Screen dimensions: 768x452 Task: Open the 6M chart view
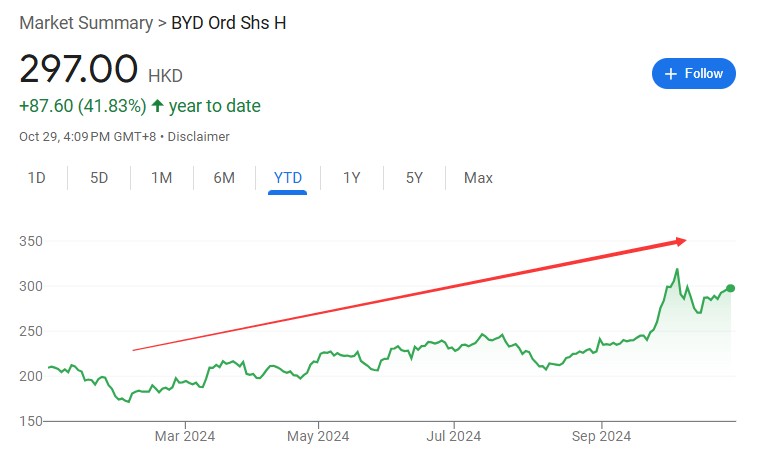pos(224,178)
